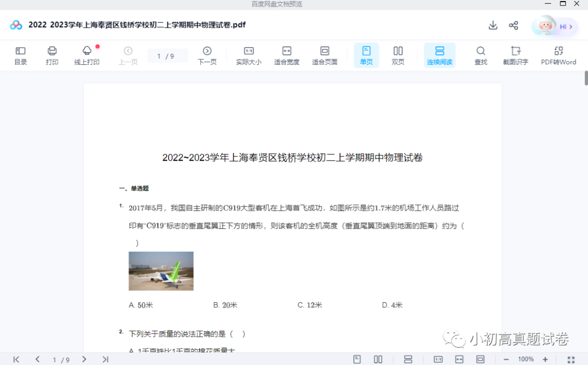Click the share icon in header

[513, 25]
